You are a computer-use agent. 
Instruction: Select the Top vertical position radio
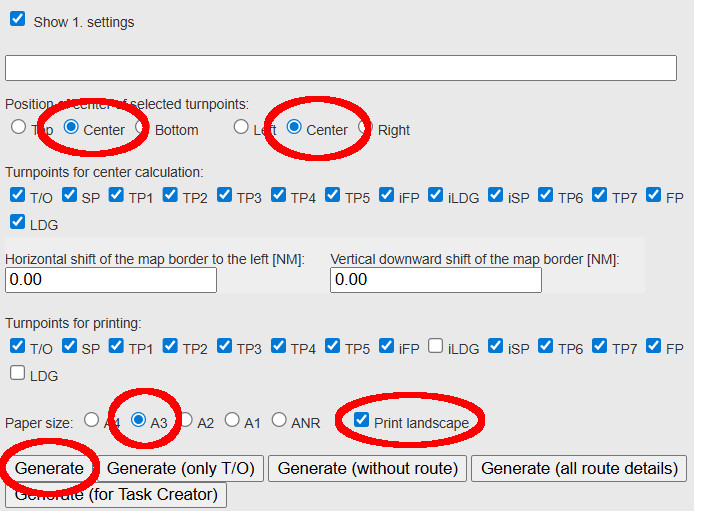(19, 127)
